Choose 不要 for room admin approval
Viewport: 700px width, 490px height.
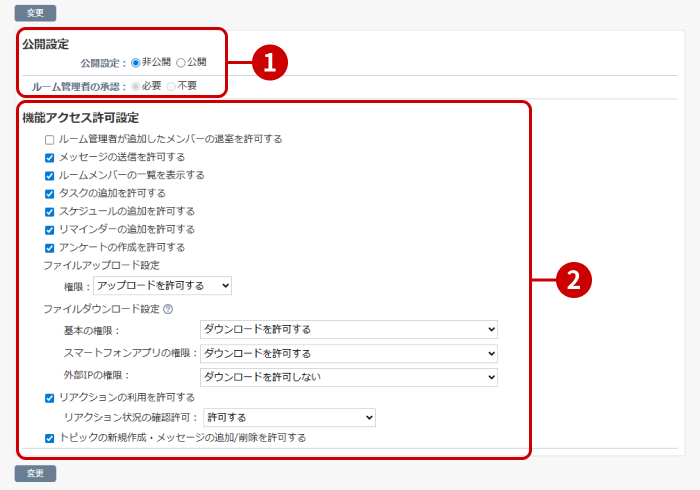click(172, 86)
